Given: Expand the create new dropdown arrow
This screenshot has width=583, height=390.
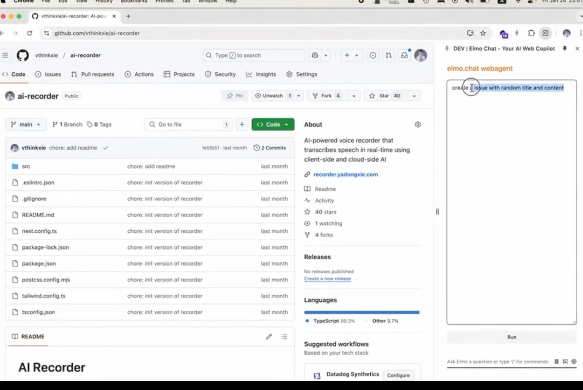Looking at the screenshot, I should (356, 55).
